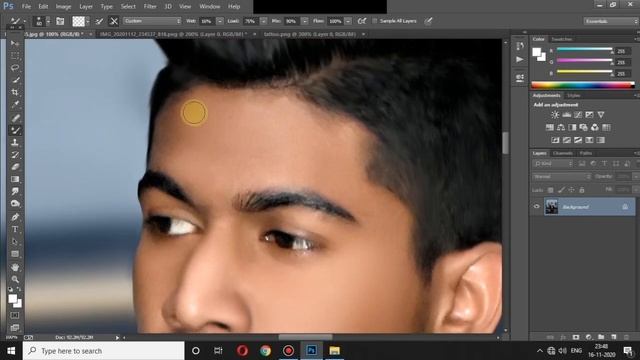The image size is (640, 360).
Task: Select the Smudge tool
Action: pos(15,191)
